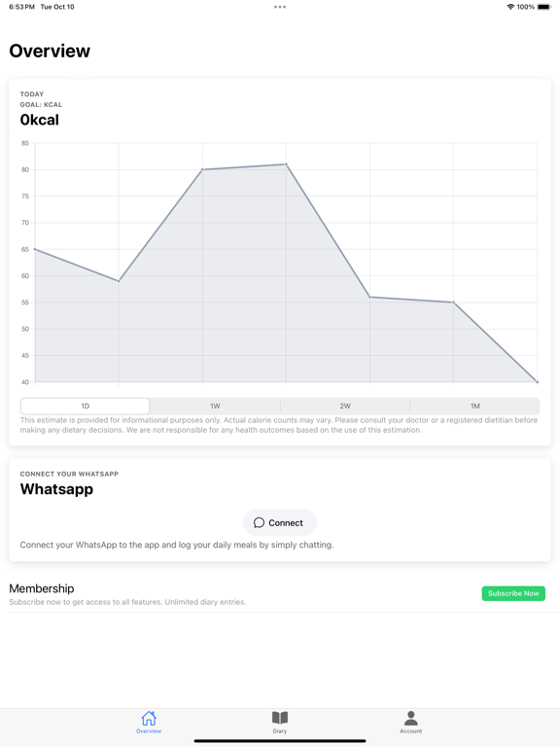Click the Membership heading row
560x747 pixels.
click(280, 594)
